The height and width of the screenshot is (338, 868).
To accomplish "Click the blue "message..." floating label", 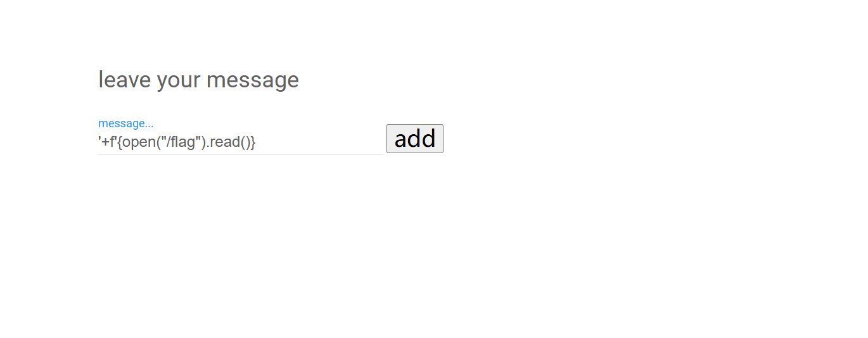I will pyautogui.click(x=126, y=123).
